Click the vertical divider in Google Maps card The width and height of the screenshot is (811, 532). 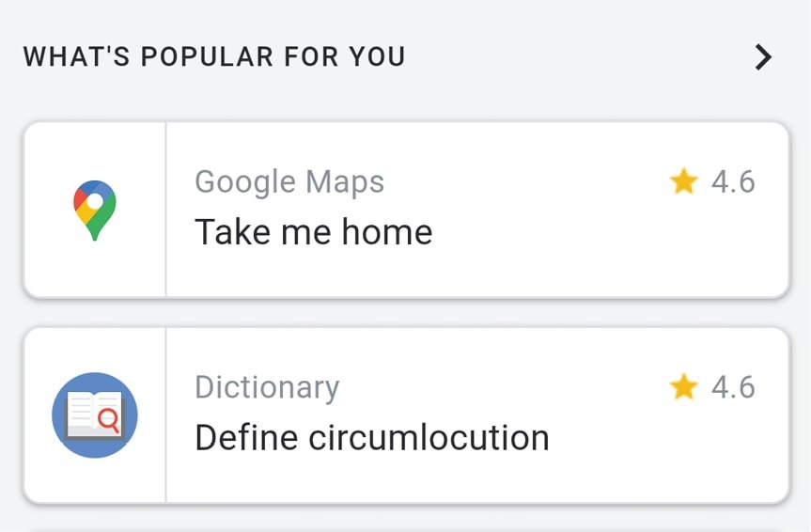[165, 210]
